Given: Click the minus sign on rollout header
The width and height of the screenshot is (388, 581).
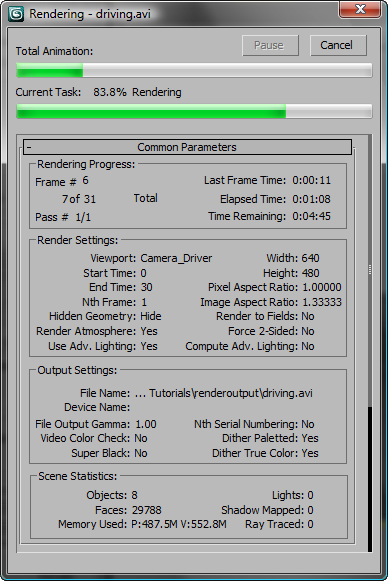Looking at the screenshot, I should pos(29,147).
